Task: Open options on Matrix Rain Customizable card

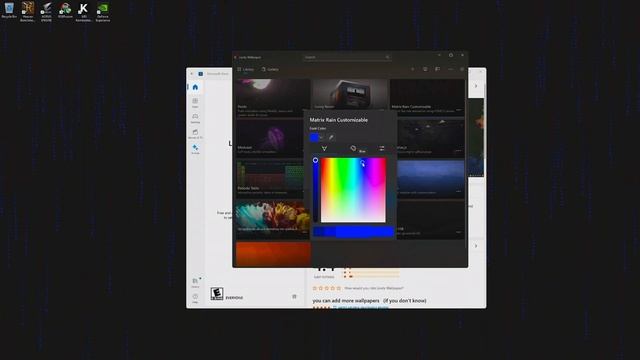Action: (459, 110)
